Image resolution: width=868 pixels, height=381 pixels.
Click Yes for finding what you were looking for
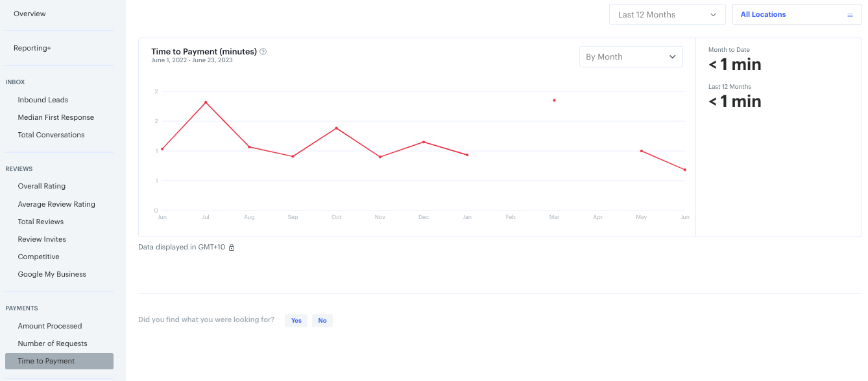coord(296,320)
